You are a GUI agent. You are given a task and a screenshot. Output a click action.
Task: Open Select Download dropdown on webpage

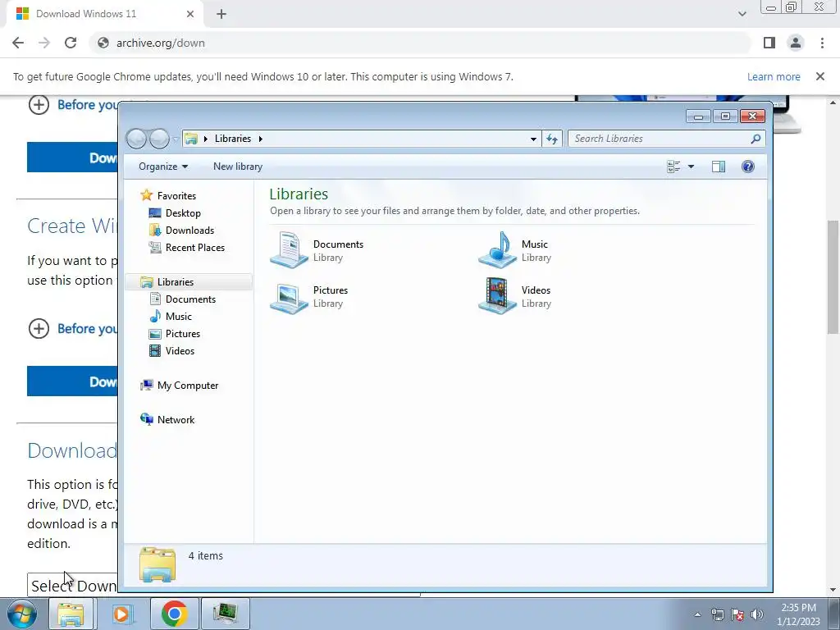coord(73,585)
